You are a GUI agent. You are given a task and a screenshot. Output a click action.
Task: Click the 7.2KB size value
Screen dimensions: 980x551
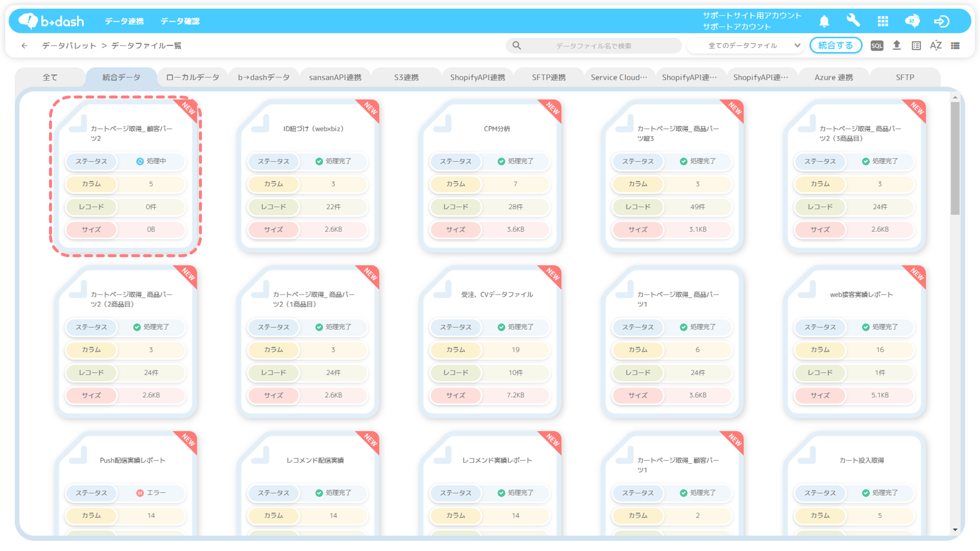pyautogui.click(x=515, y=395)
